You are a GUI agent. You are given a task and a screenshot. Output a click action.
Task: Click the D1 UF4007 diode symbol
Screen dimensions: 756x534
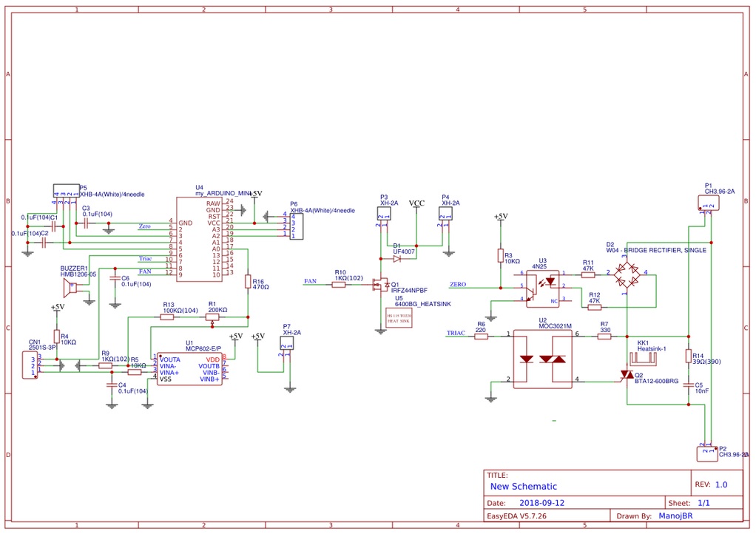(396, 259)
